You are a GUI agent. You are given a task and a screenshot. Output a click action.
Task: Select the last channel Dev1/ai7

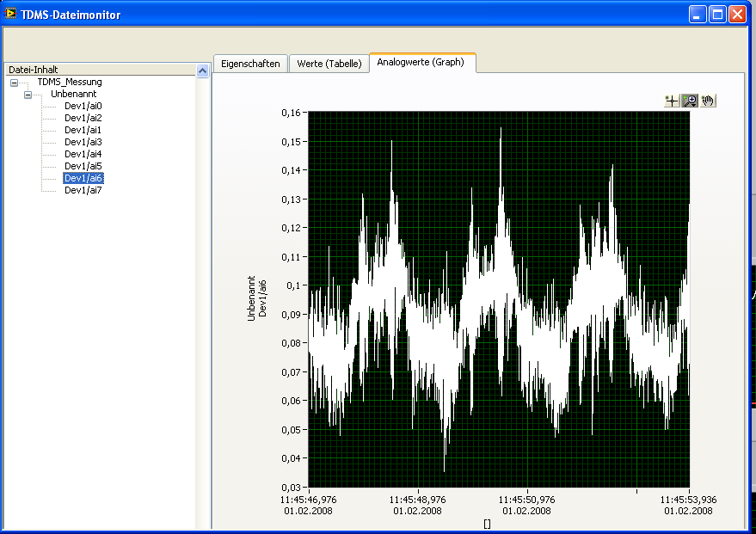[83, 190]
